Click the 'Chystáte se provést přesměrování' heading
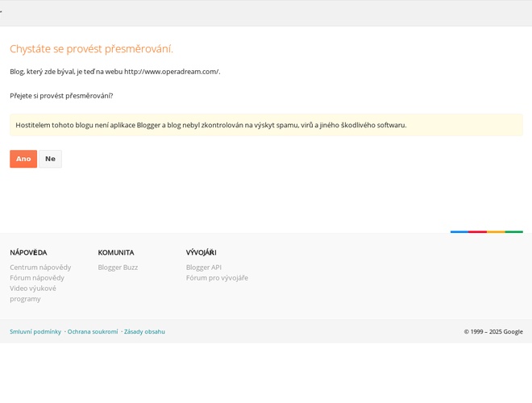The height and width of the screenshot is (403, 532). click(x=91, y=48)
